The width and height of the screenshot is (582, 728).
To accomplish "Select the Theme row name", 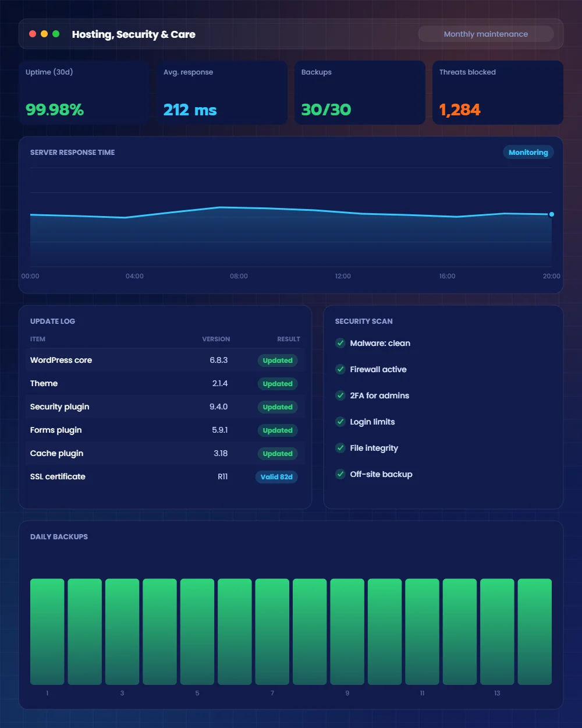I will coord(44,383).
